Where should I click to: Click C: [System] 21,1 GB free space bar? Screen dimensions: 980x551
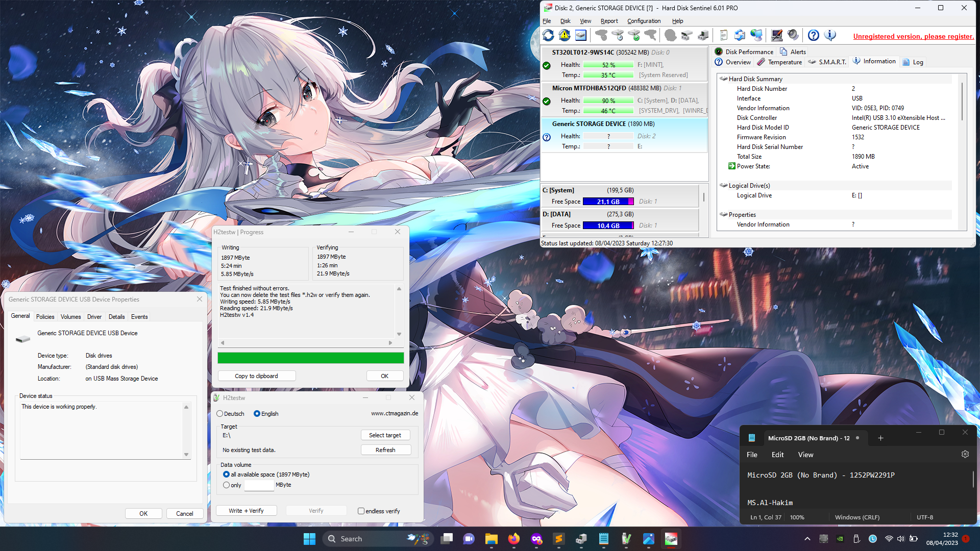pos(608,202)
